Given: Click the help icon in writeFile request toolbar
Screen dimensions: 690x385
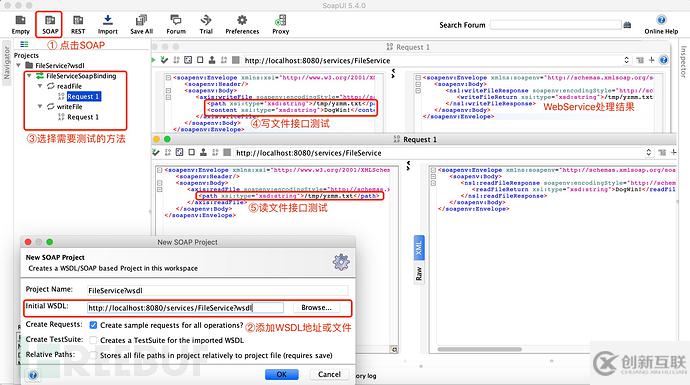Looking at the screenshot, I should tap(664, 60).
